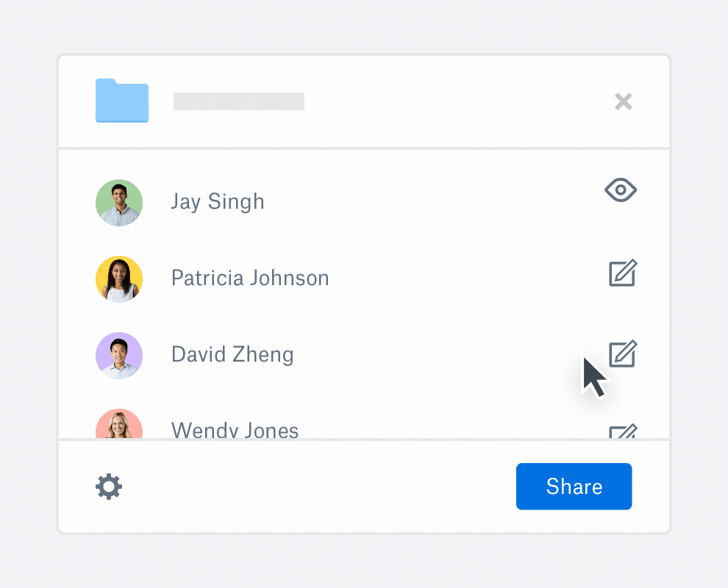The width and height of the screenshot is (728, 588).
Task: Click the empty space right of Jay Singh
Action: 434,201
